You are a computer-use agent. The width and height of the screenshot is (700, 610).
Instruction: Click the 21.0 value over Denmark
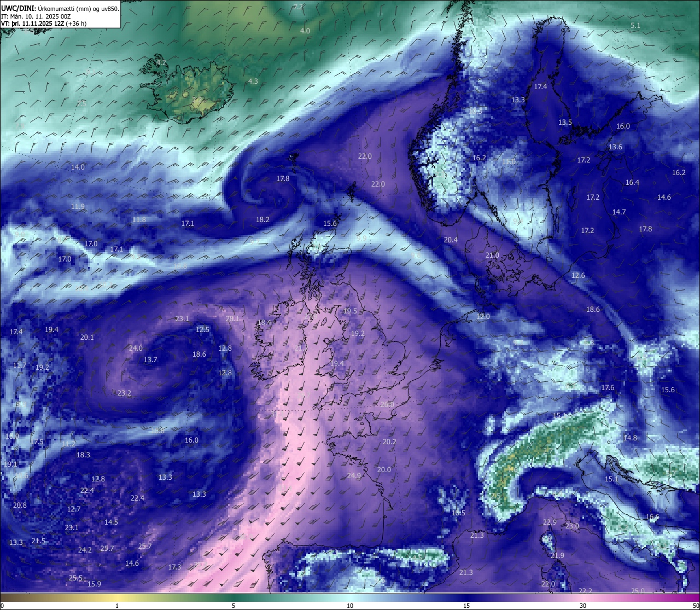coord(492,255)
